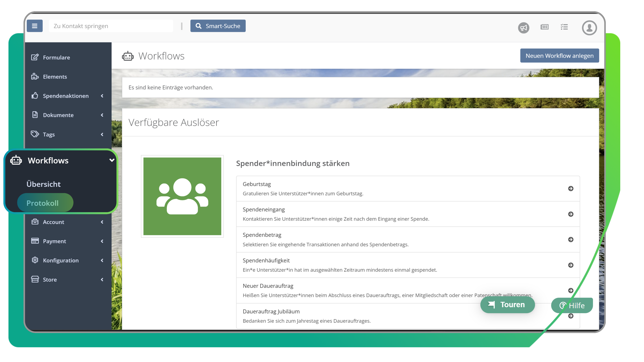Click the green group thumbnail image

pos(183,196)
